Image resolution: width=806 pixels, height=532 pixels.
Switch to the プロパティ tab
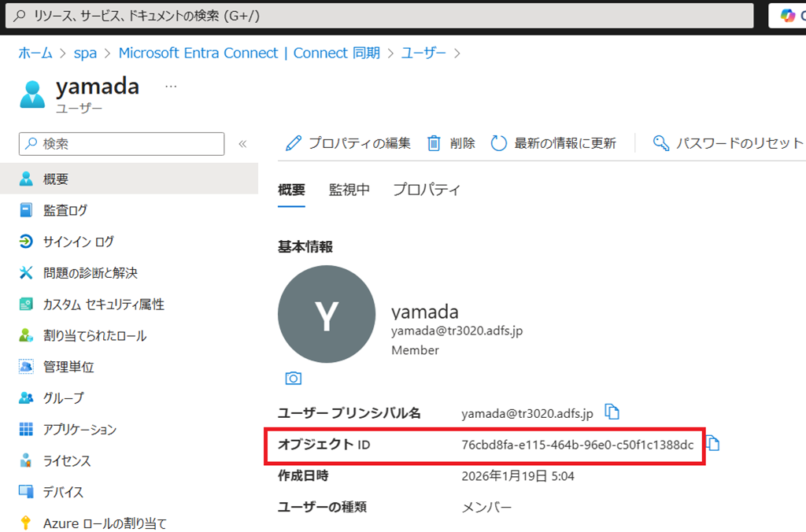click(x=427, y=190)
